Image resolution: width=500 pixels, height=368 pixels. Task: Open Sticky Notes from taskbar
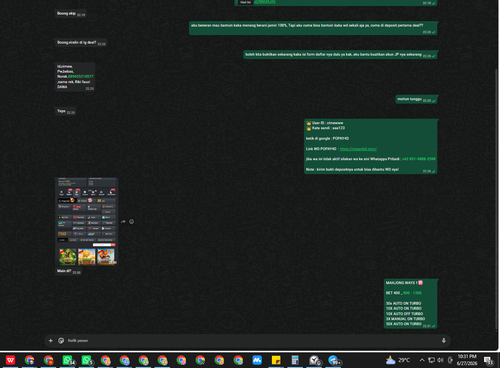click(276, 360)
